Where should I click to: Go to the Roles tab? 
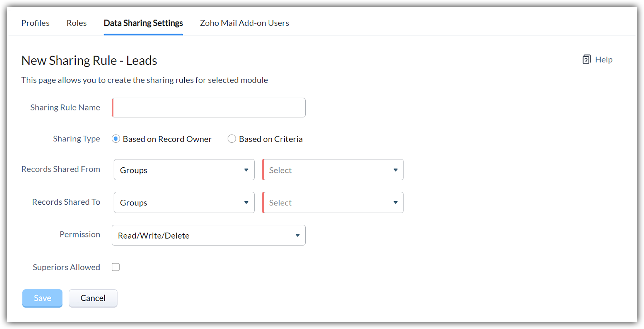(76, 23)
